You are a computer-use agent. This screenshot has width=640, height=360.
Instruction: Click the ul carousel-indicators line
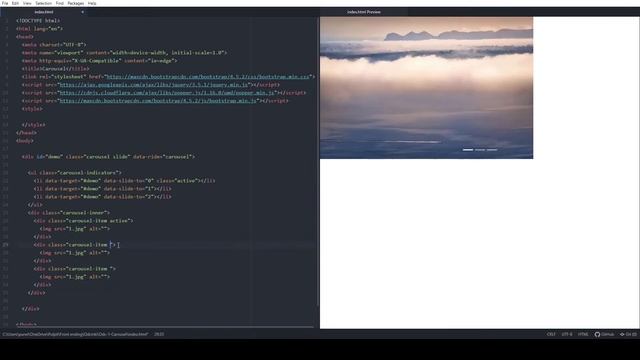(75, 173)
